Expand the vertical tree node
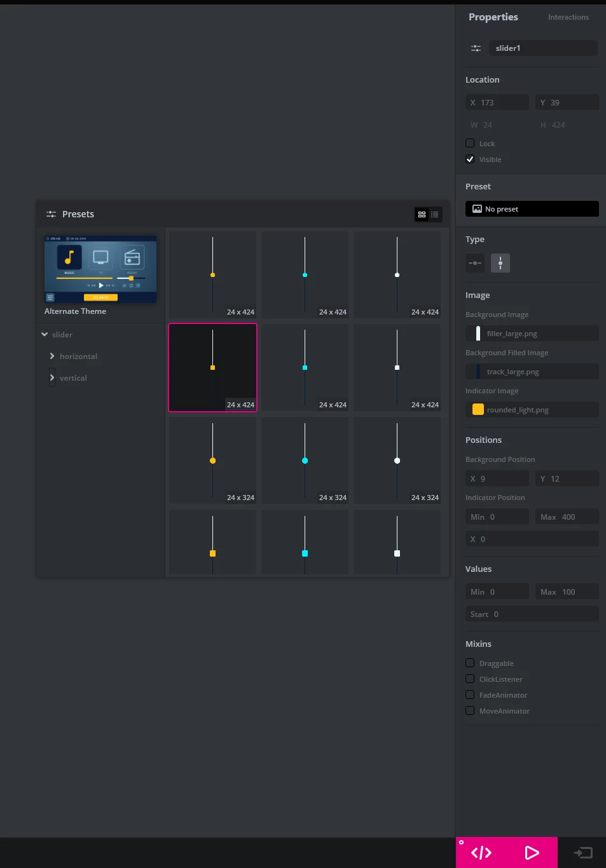 [52, 377]
